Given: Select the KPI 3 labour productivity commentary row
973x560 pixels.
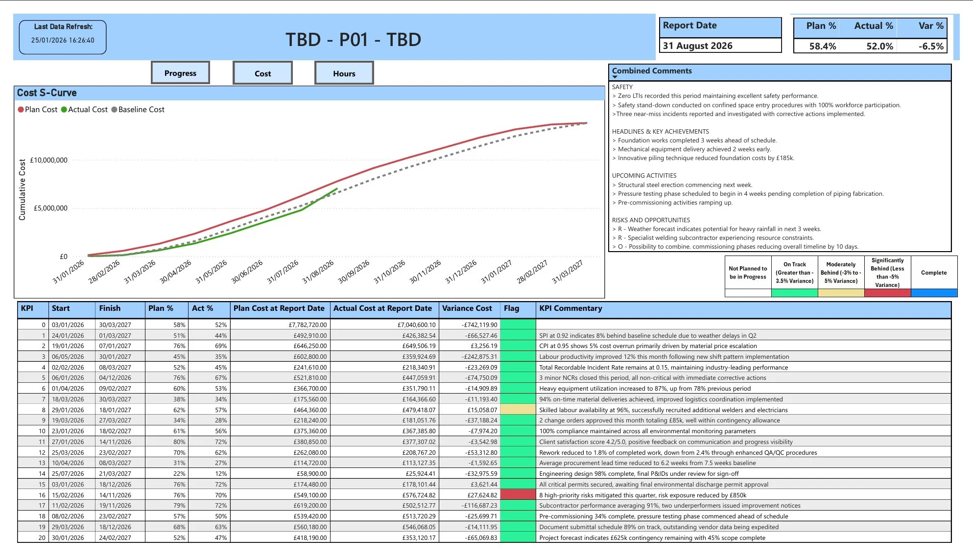Looking at the screenshot, I should (x=661, y=356).
